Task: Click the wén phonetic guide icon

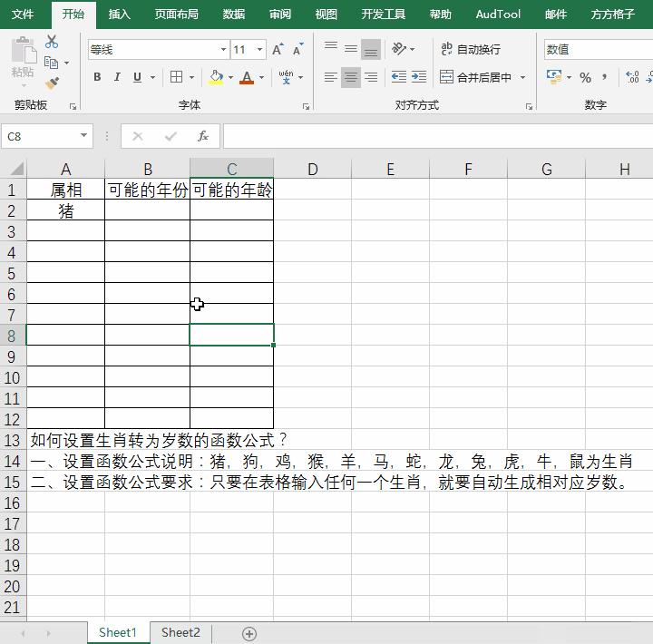Action: (x=287, y=77)
